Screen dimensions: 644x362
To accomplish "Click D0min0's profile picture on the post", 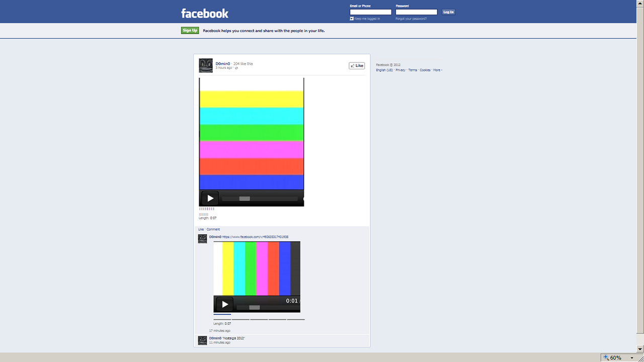I will click(x=205, y=65).
